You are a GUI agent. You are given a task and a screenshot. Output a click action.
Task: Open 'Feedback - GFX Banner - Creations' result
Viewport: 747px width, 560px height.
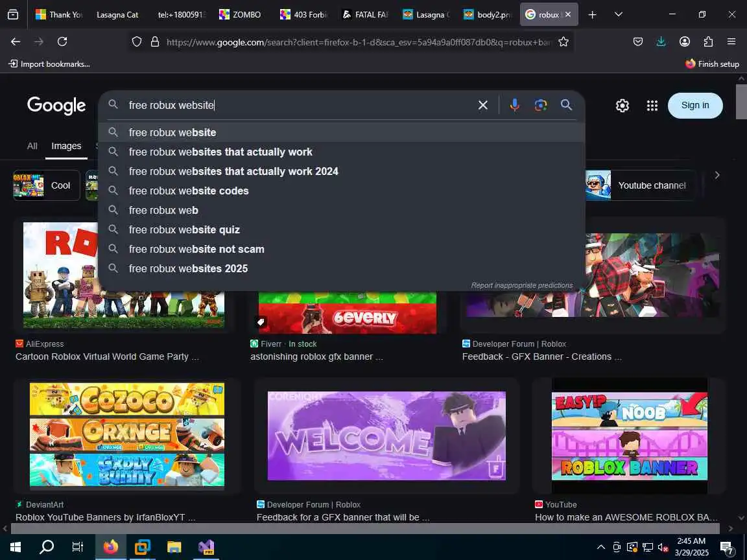click(x=541, y=356)
